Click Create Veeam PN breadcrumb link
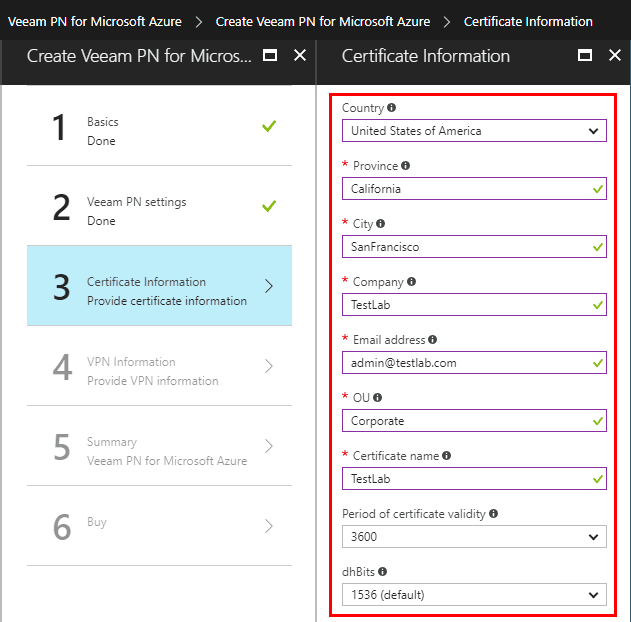This screenshot has height=622, width=631. [x=322, y=21]
